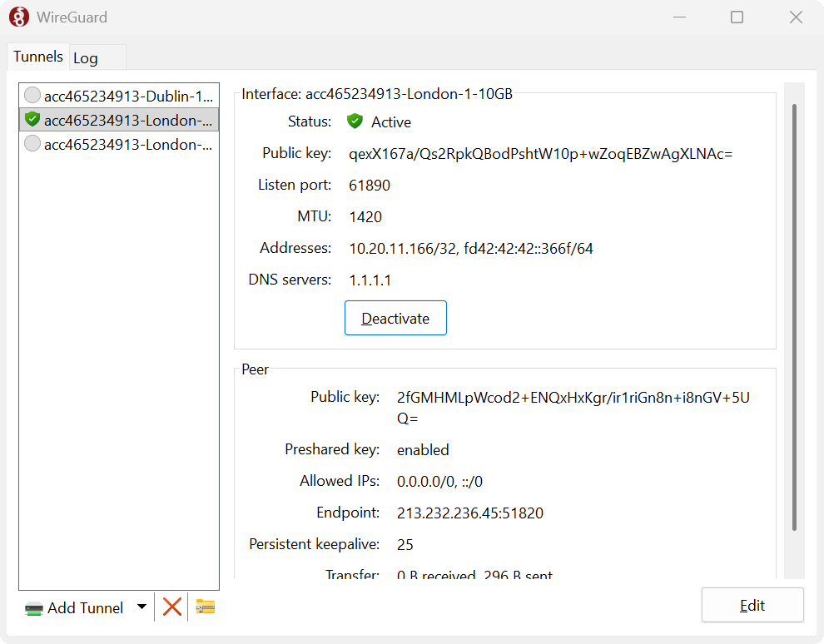Click persistent keepalive value 25
Screen dimensions: 824x644
point(405,545)
